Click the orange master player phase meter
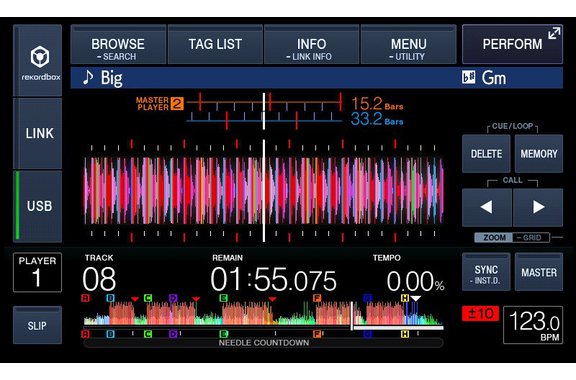The width and height of the screenshot is (576, 380). pos(264,103)
